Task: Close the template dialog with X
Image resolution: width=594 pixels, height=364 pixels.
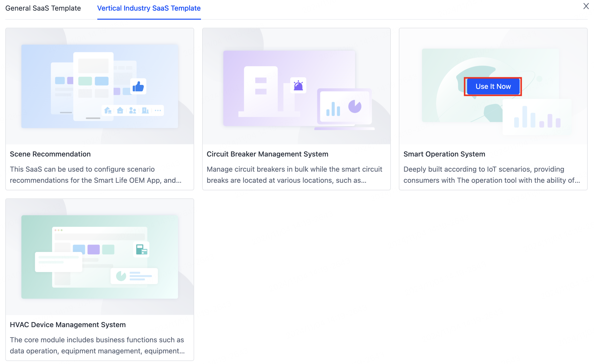Action: pos(586,6)
